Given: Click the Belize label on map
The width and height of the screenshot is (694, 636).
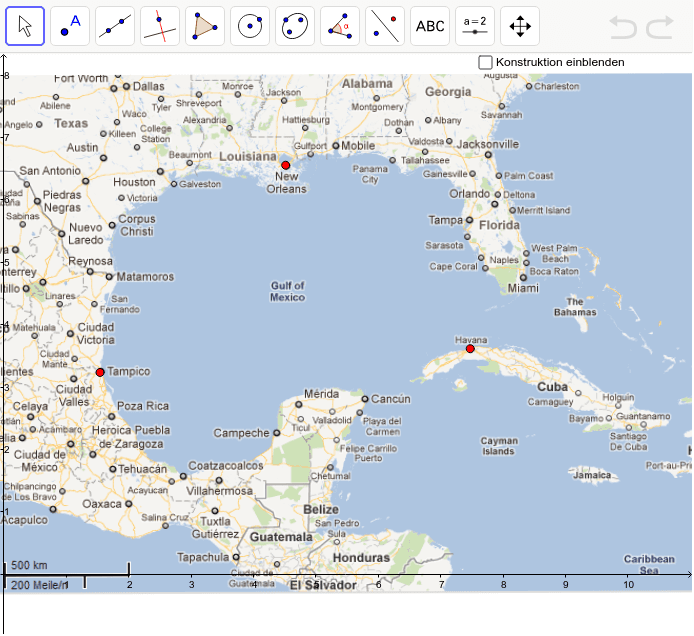Looking at the screenshot, I should (321, 509).
